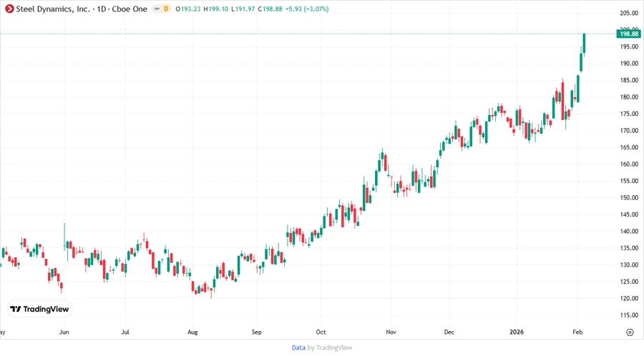Click the Steel Dynamics red logo icon
The image size is (644, 356).
[9, 9]
